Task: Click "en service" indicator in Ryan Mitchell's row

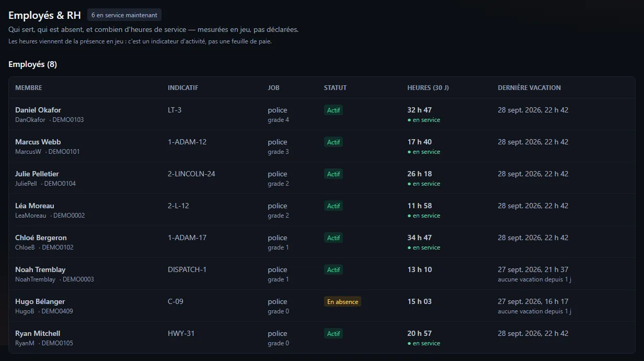Action: click(x=424, y=343)
